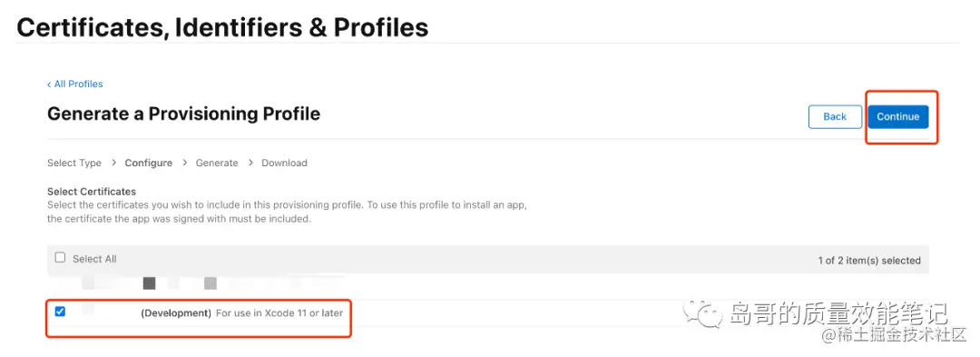980x357 pixels.
Task: Click the Back button
Action: [x=835, y=117]
